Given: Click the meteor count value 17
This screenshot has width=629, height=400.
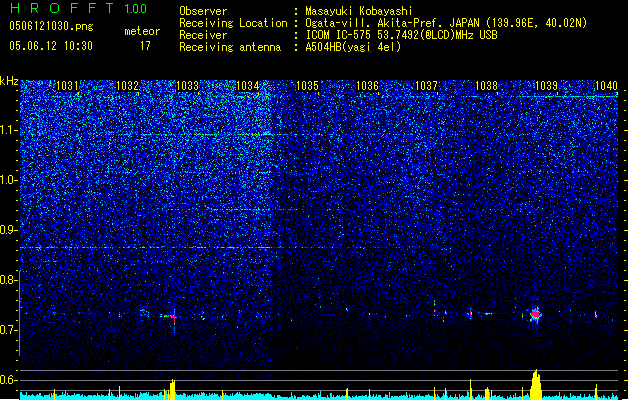Looking at the screenshot, I should [145, 46].
